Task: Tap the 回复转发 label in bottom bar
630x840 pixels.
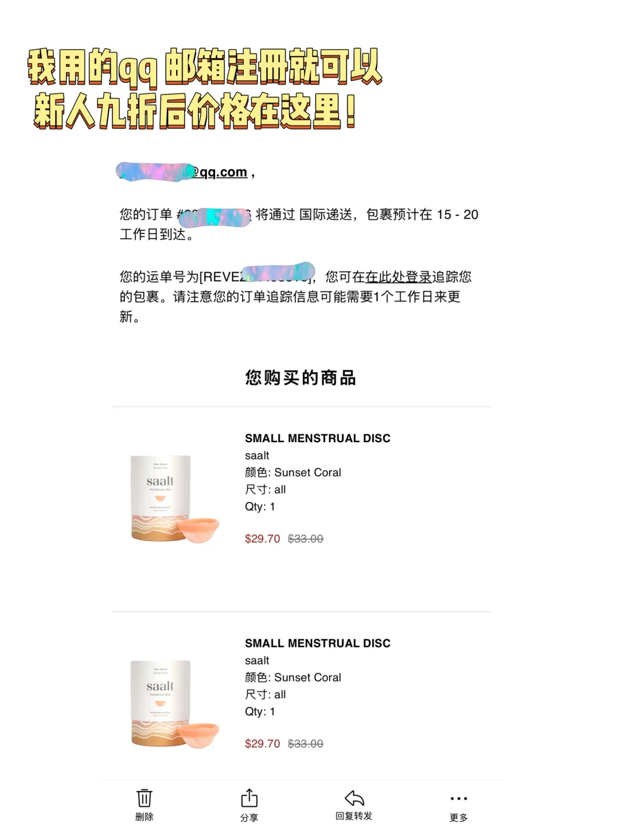Action: pyautogui.click(x=353, y=815)
